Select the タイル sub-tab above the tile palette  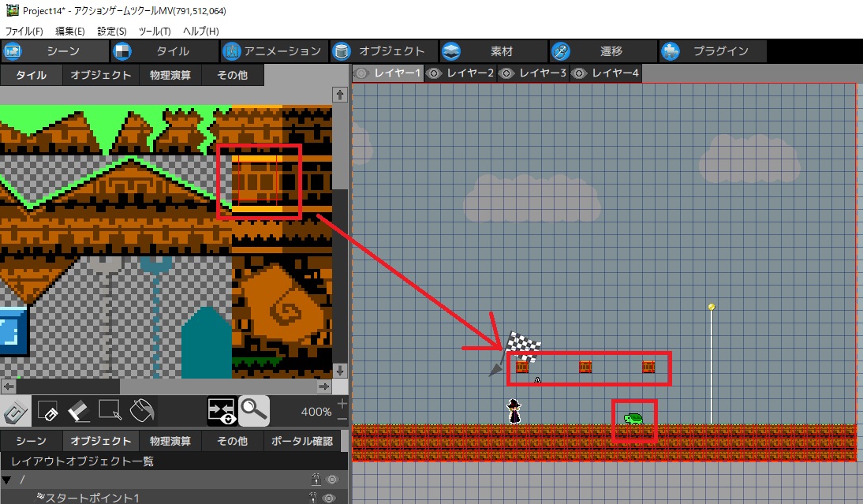(x=32, y=75)
